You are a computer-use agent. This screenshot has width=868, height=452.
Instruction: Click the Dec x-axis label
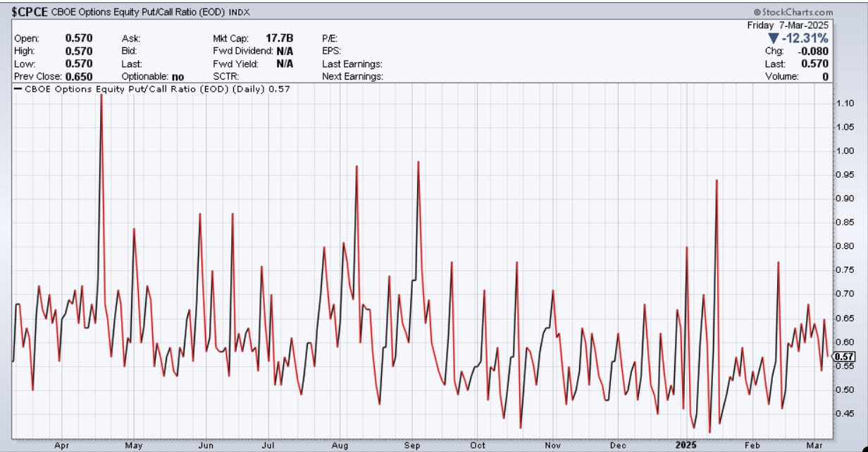[x=618, y=446]
